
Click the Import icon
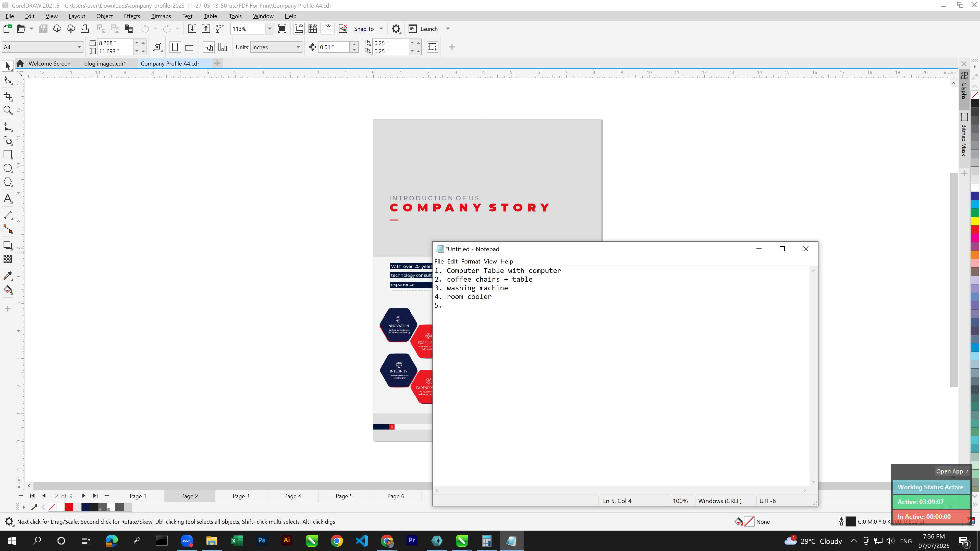point(192,29)
